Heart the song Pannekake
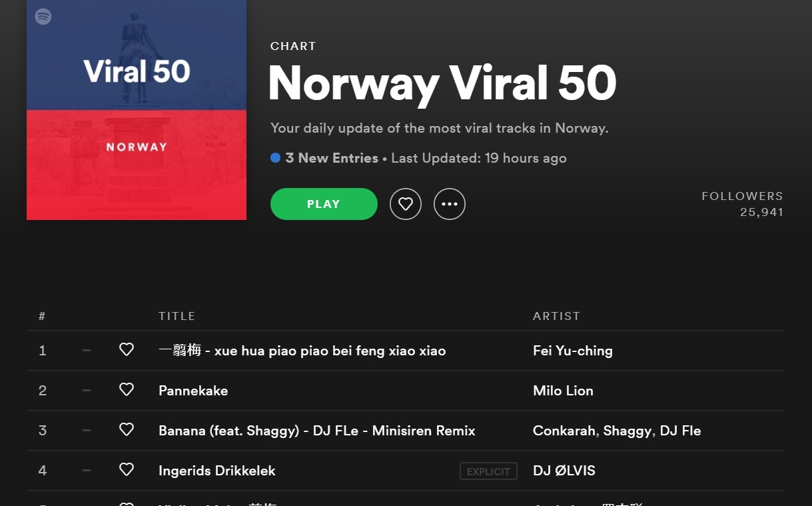The width and height of the screenshot is (812, 506). coord(127,390)
